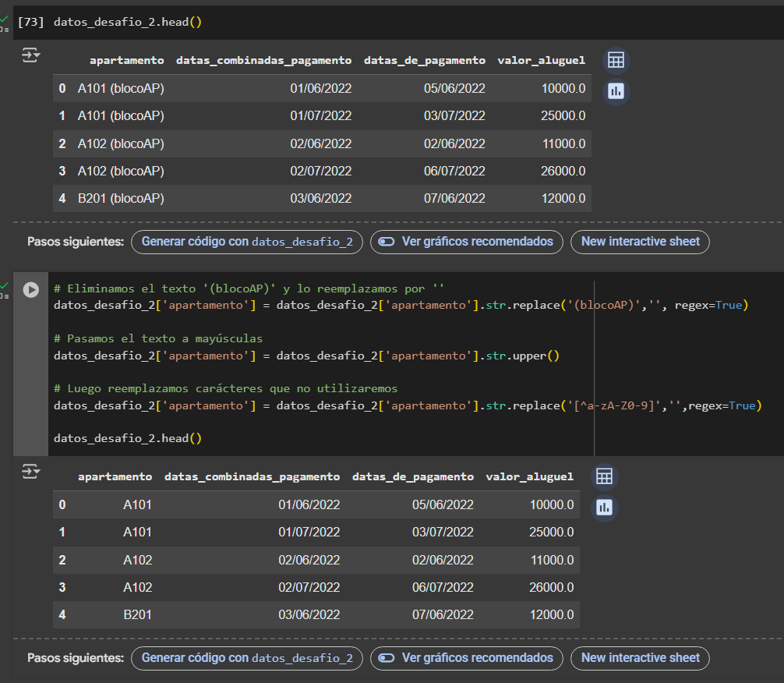Click 'valor_aluguel' header in the first table
The width and height of the screenshot is (784, 683).
point(542,61)
